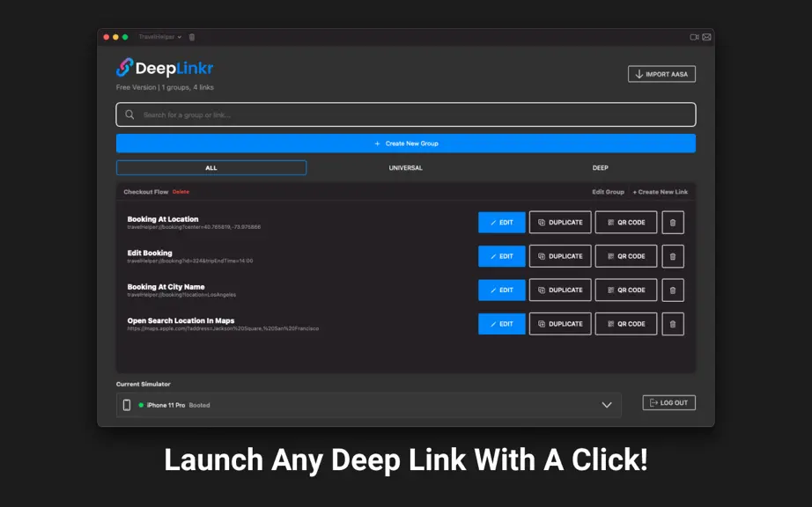The width and height of the screenshot is (812, 507).
Task: Select the ALL tab
Action: [x=211, y=167]
